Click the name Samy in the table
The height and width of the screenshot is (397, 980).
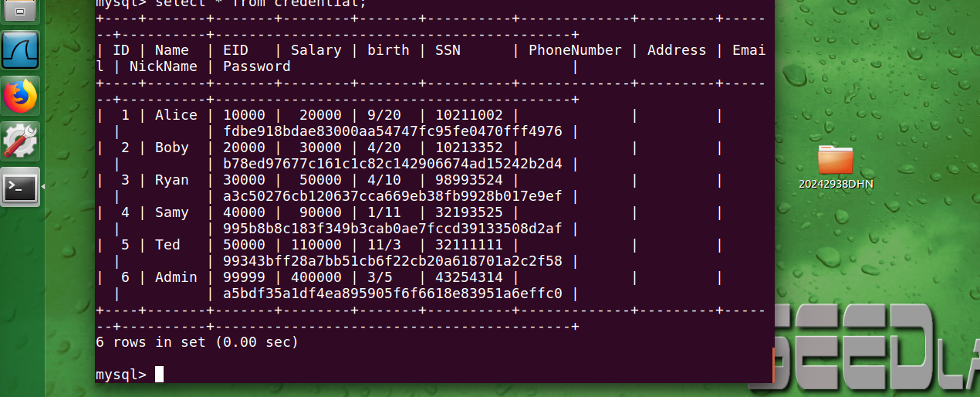(171, 212)
